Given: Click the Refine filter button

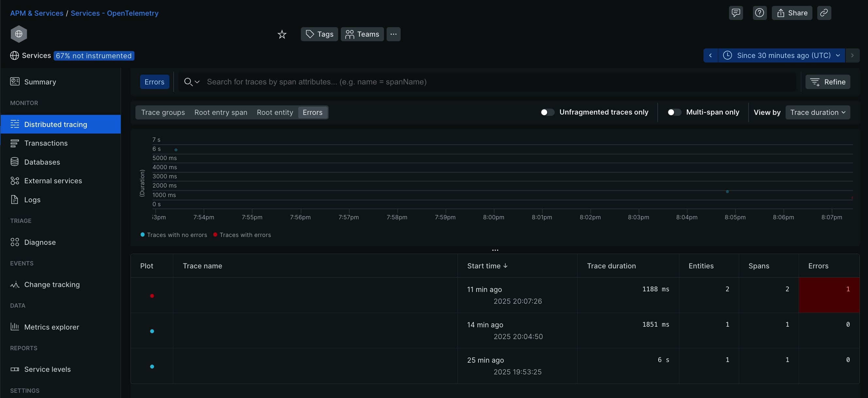Looking at the screenshot, I should (827, 82).
